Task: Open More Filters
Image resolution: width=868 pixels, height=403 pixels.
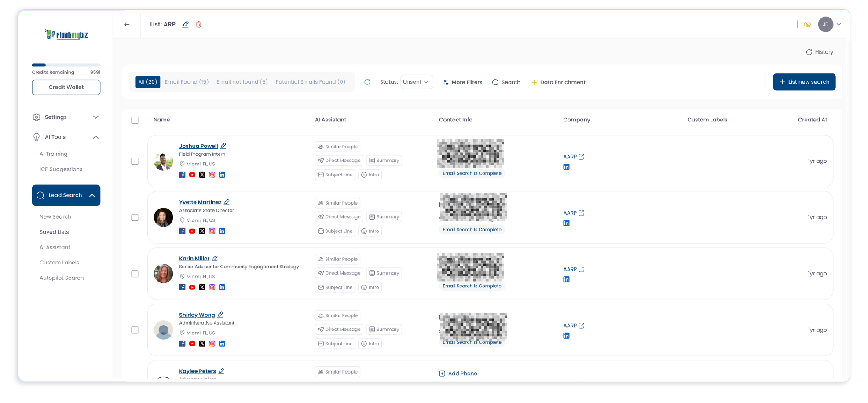Action: tap(462, 82)
